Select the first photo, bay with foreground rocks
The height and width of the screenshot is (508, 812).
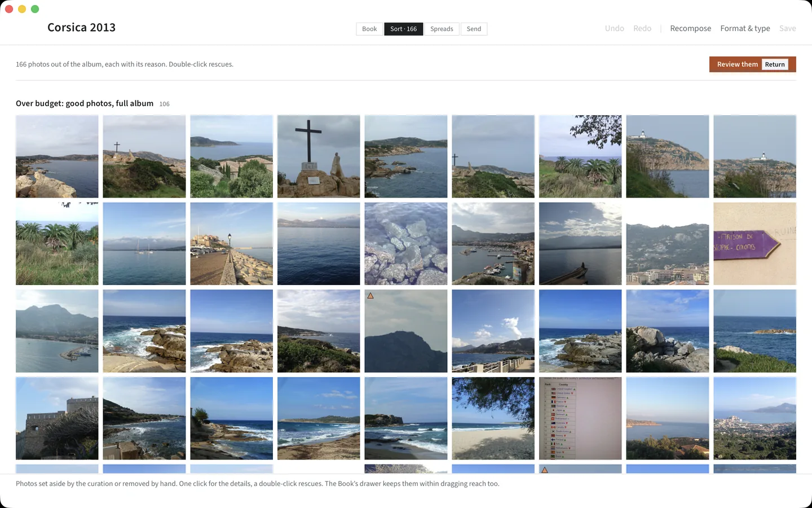click(57, 156)
